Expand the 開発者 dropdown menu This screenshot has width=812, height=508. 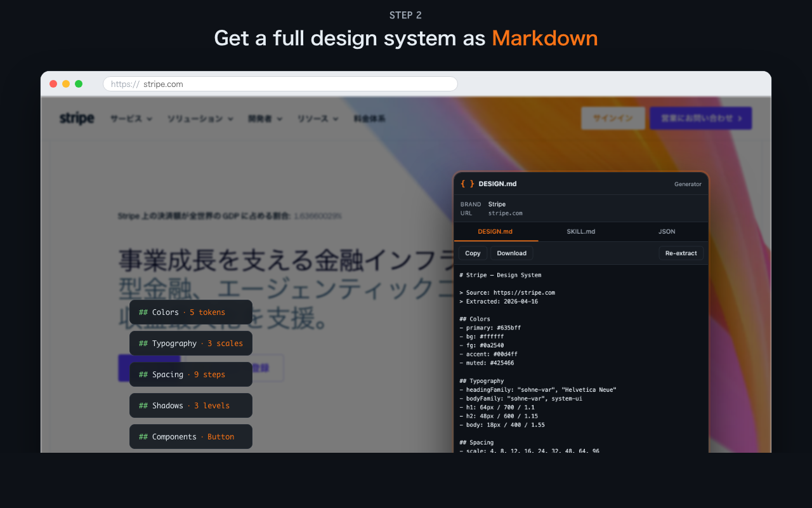click(265, 119)
